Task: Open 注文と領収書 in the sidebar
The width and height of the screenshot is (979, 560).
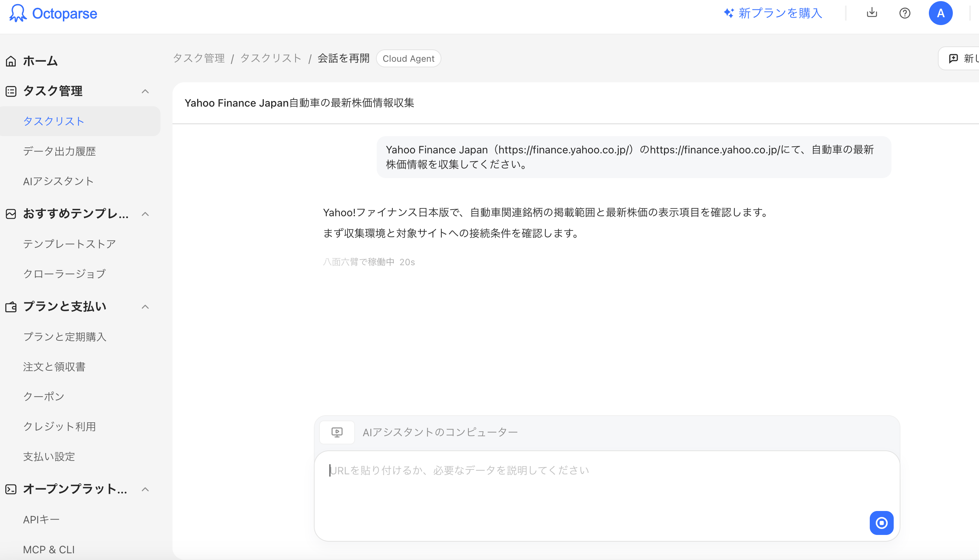Action: [x=54, y=367]
